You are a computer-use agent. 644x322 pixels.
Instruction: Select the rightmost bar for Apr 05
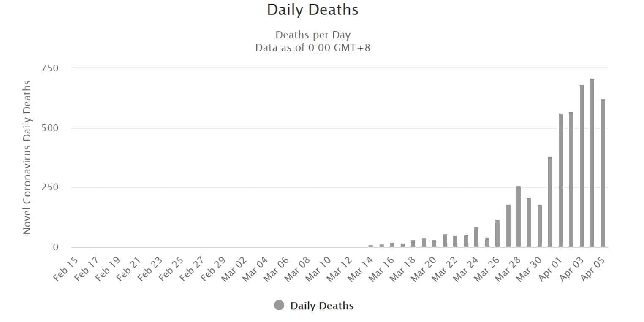[603, 173]
